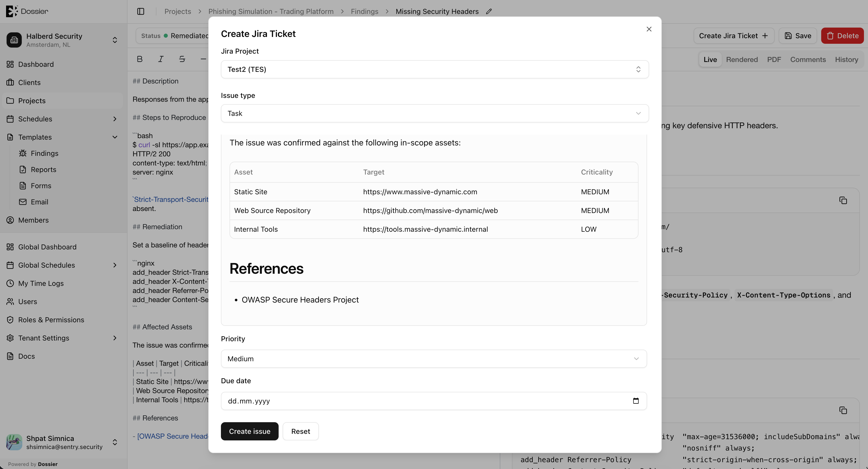The width and height of the screenshot is (868, 469).
Task: Open Roles & Permissions
Action: (x=63, y=320)
